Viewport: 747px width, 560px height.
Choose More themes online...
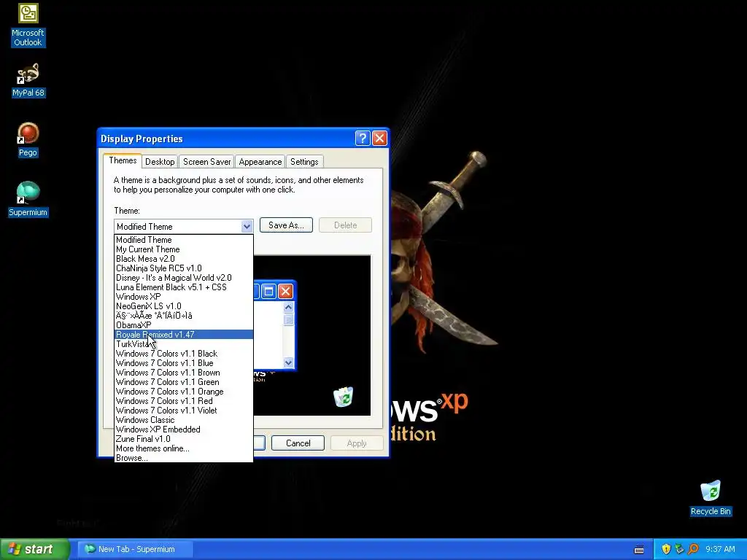[x=183, y=448]
